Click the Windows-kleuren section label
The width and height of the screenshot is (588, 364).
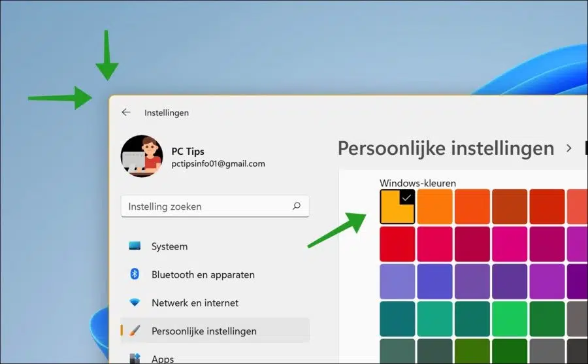tap(417, 183)
